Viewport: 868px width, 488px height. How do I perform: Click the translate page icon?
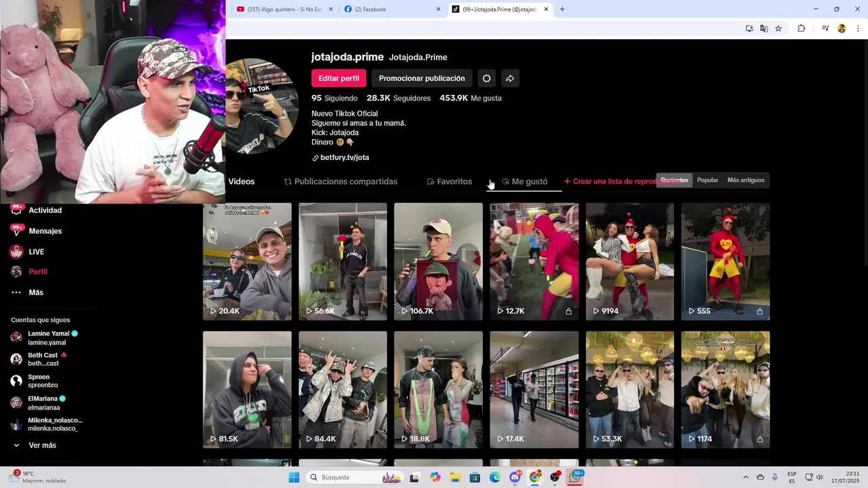764,28
